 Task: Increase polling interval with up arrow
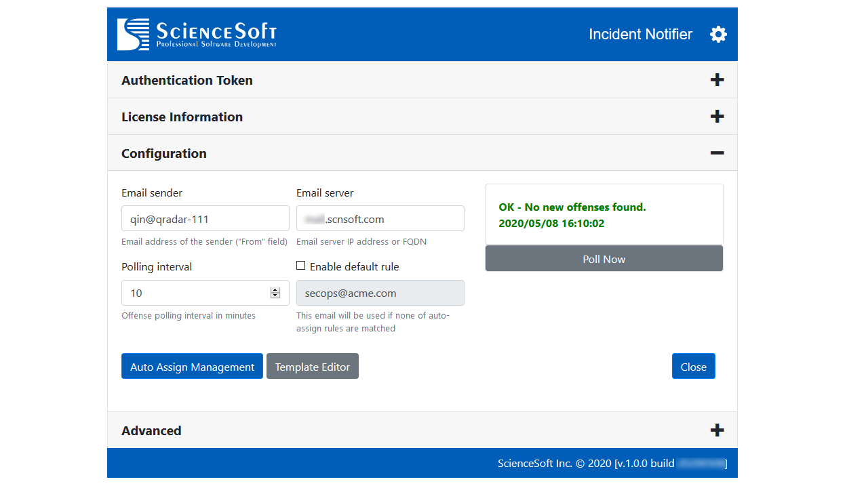point(275,290)
